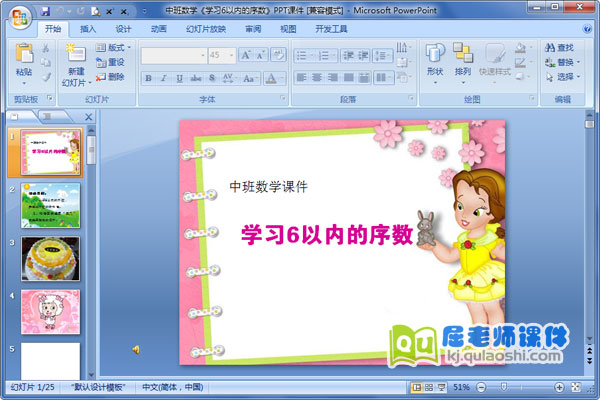Viewport: 600px width, 400px height.
Task: Zoom in with plus button
Action: (x=559, y=387)
